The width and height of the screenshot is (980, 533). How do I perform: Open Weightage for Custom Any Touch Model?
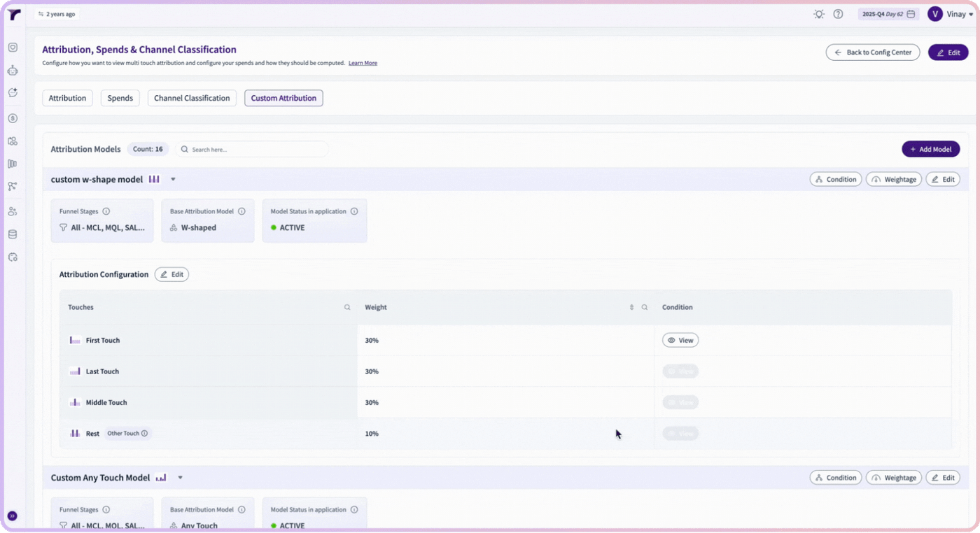click(894, 478)
